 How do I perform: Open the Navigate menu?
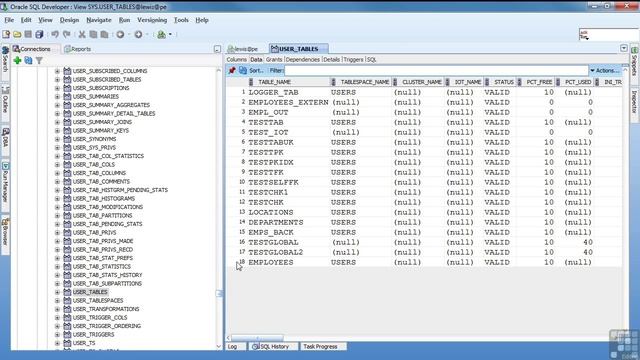point(99,20)
